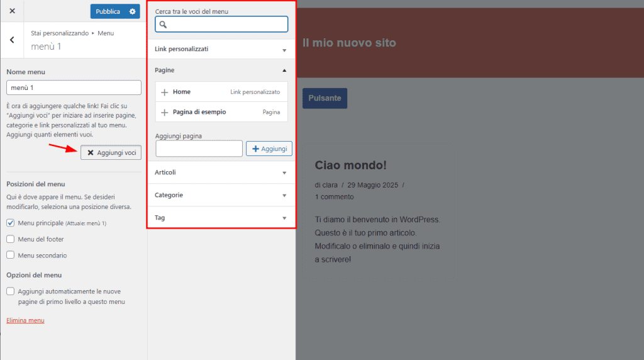Enable the Menu del footer checkbox
This screenshot has height=360, width=644.
10,239
